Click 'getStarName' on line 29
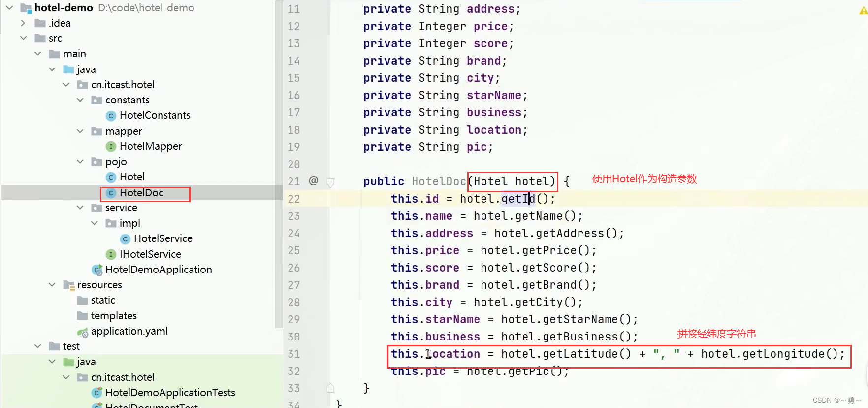Viewport: 868px width, 408px height. (580, 319)
